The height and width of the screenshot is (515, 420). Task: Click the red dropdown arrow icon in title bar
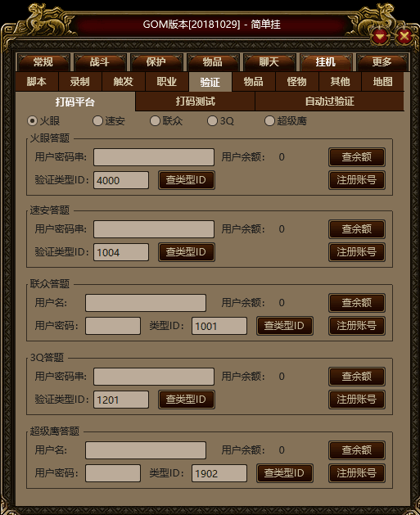click(x=381, y=36)
